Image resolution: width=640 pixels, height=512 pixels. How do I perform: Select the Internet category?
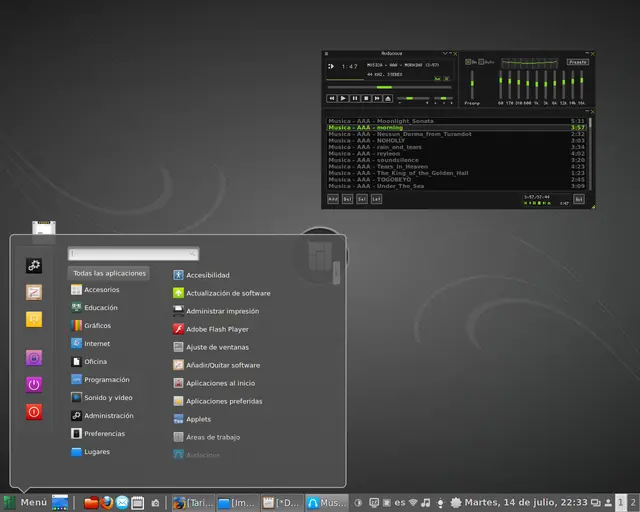pyautogui.click(x=91, y=343)
